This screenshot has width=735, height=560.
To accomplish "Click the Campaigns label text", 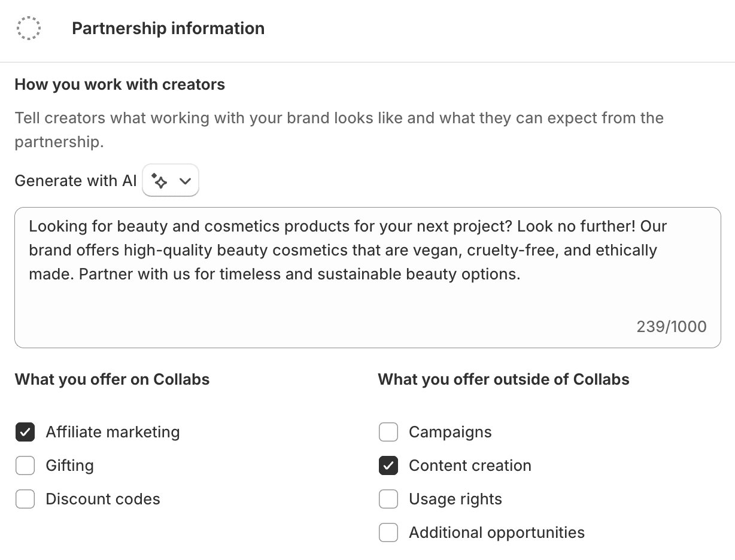I will coord(449,432).
